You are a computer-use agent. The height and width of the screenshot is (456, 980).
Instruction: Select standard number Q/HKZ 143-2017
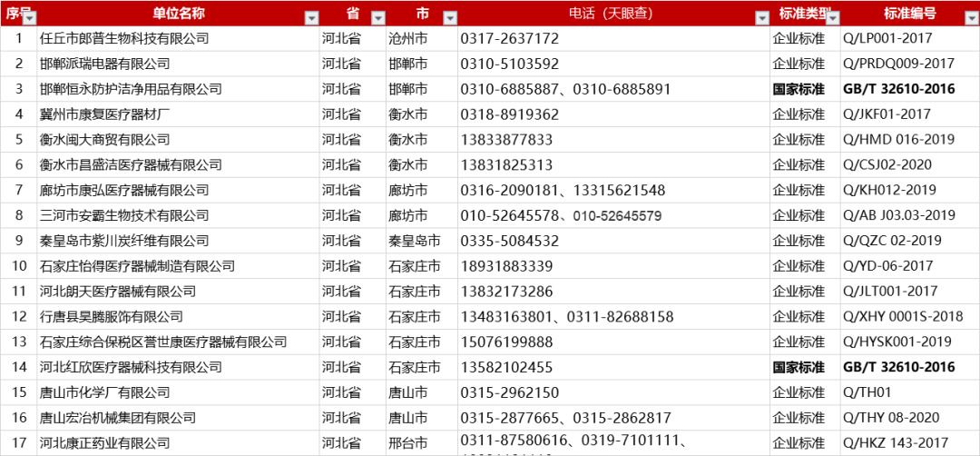(x=910, y=443)
